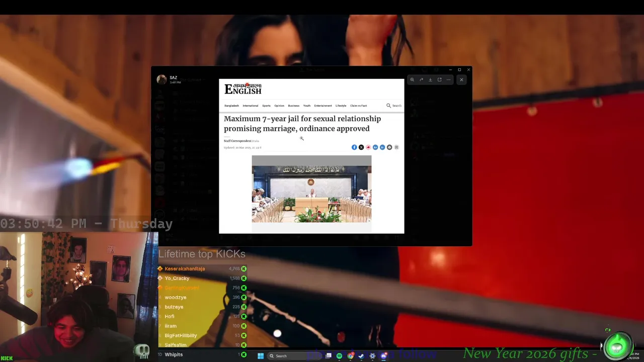Download the image using the viewer's download icon
Screen dimensions: 644x362
430,79
